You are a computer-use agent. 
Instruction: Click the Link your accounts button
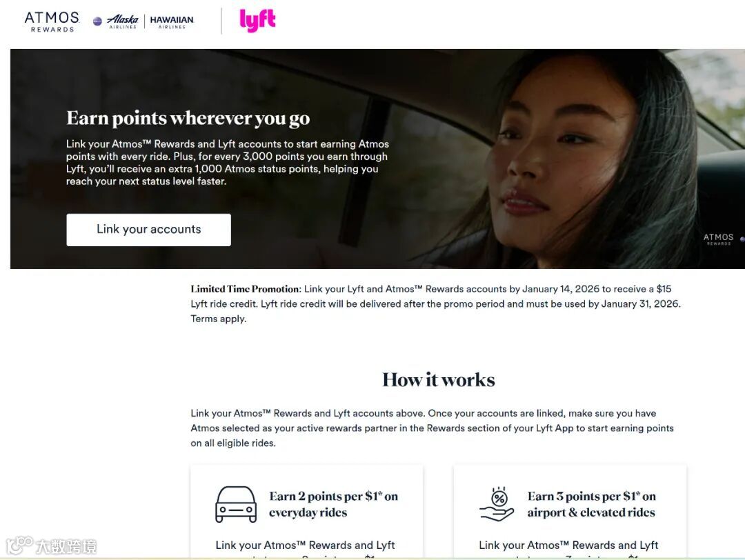[149, 230]
